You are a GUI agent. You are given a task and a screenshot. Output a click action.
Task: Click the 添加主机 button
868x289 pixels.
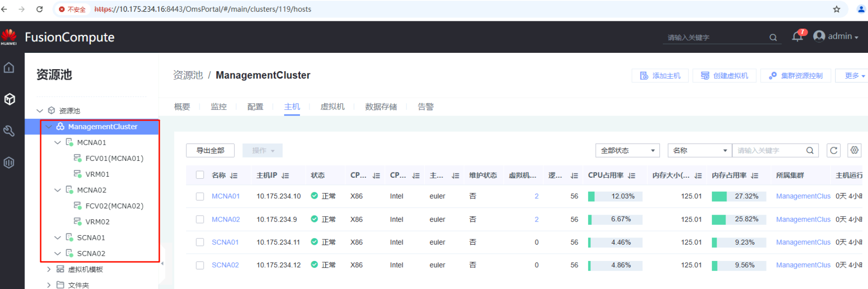coord(660,76)
